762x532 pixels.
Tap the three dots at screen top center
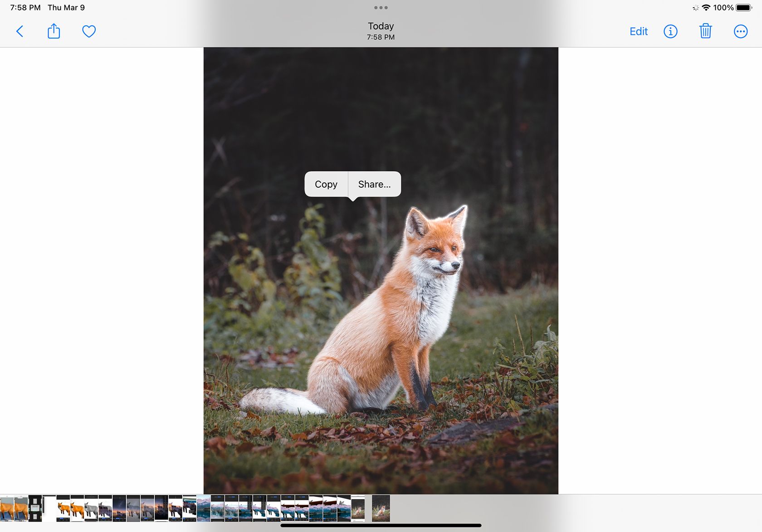(x=381, y=7)
